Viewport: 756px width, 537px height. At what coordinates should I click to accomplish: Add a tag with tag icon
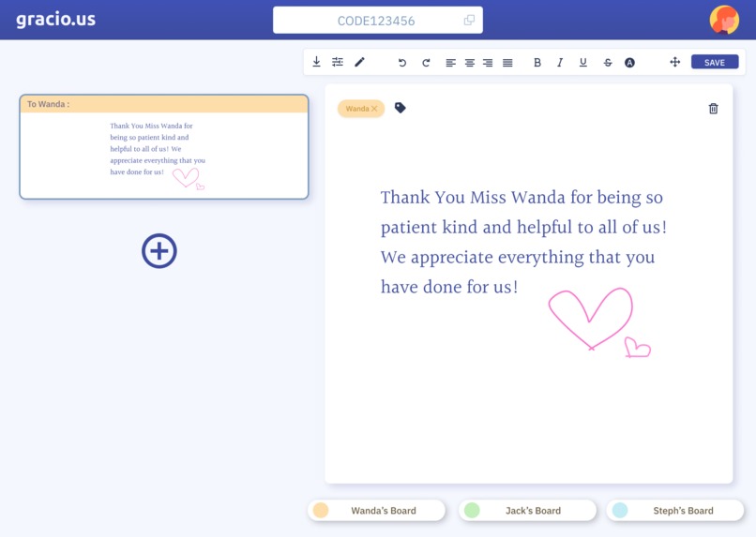(x=400, y=108)
